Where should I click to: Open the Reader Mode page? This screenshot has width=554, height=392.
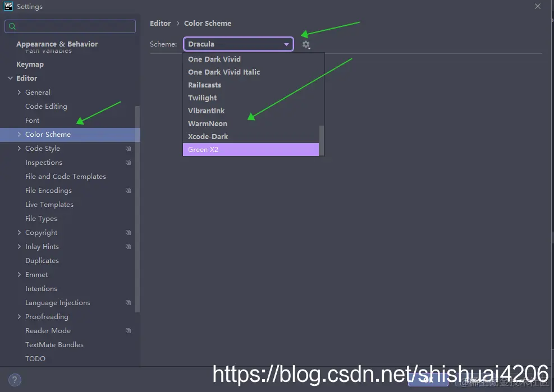click(48, 330)
